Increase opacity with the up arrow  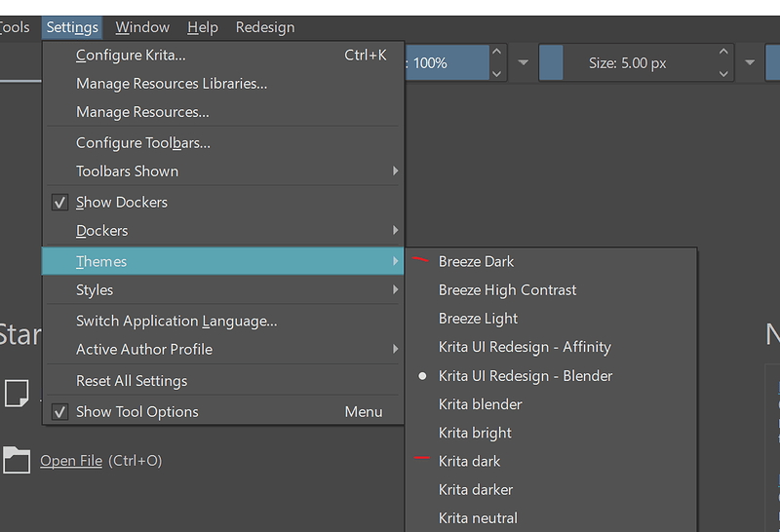pyautogui.click(x=496, y=53)
